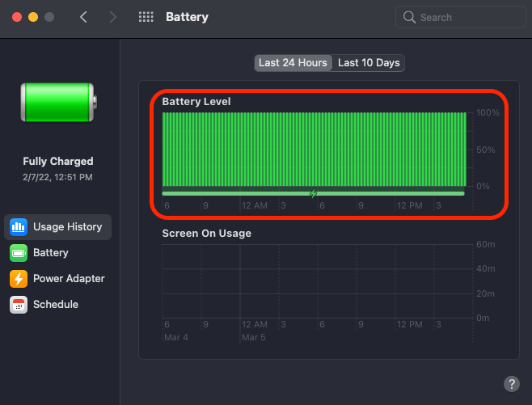Image resolution: width=532 pixels, height=405 pixels.
Task: Click the 20m axis label
Action: 486,293
